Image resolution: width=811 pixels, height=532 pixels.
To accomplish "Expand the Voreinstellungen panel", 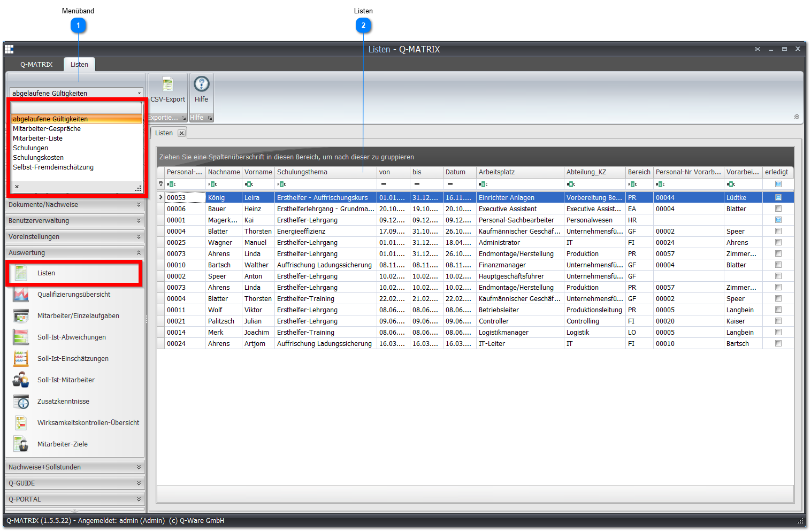I will pyautogui.click(x=75, y=237).
